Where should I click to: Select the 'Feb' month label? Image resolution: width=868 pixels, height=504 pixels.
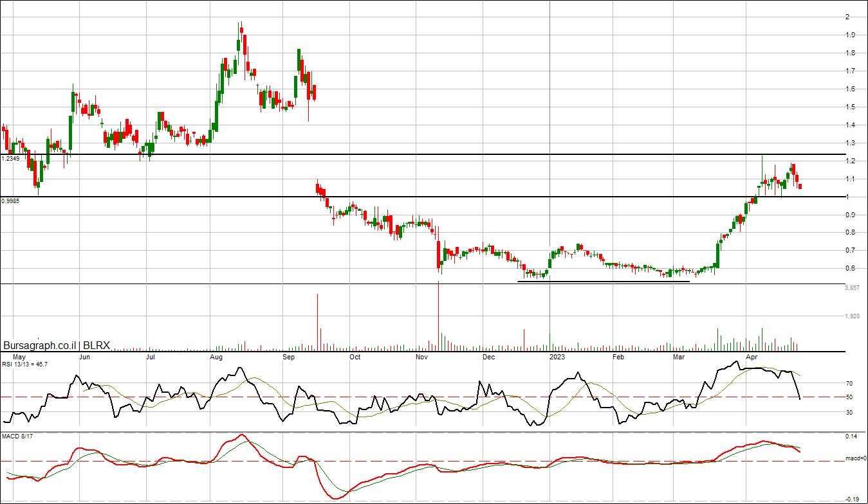[x=618, y=356]
